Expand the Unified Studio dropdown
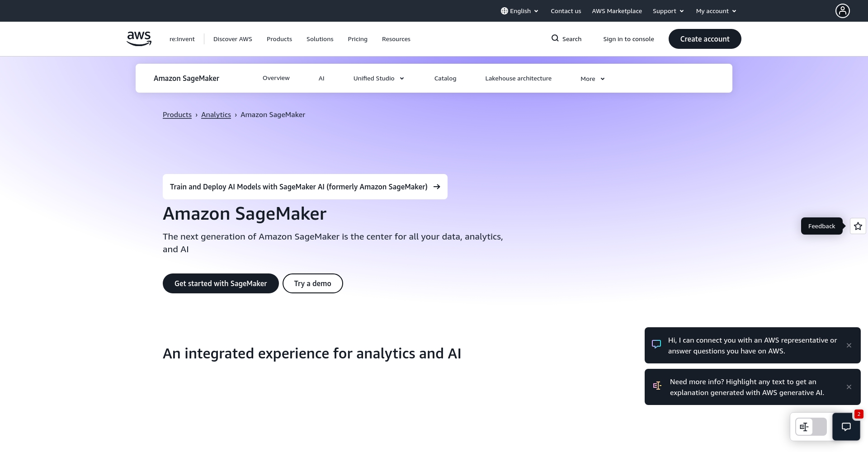This screenshot has width=868, height=452. (x=378, y=78)
